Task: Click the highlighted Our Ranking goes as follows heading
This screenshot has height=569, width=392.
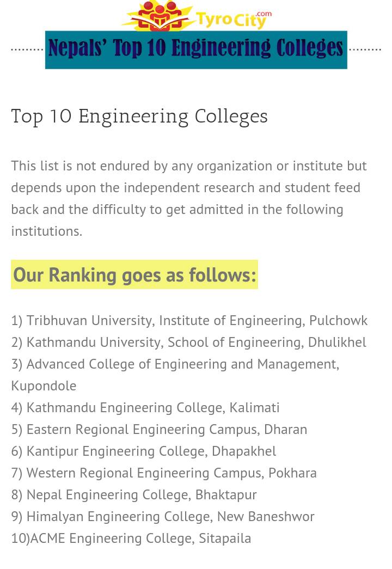Action: (x=134, y=275)
